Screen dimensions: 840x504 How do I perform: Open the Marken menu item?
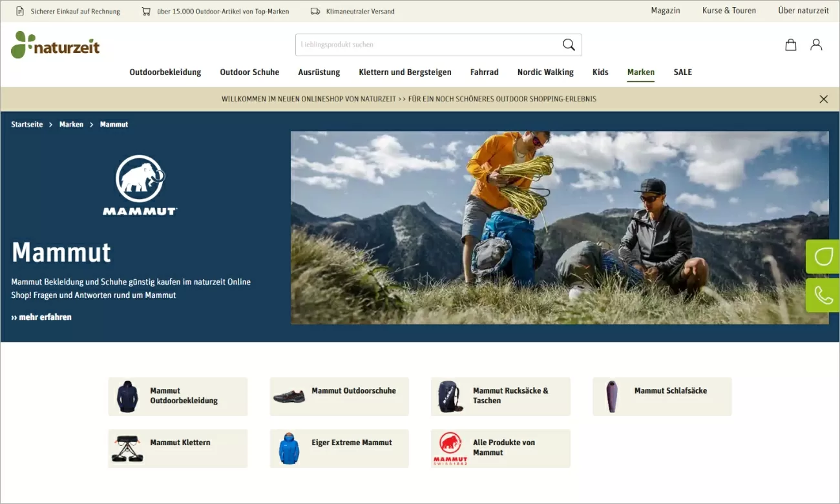[x=640, y=72]
